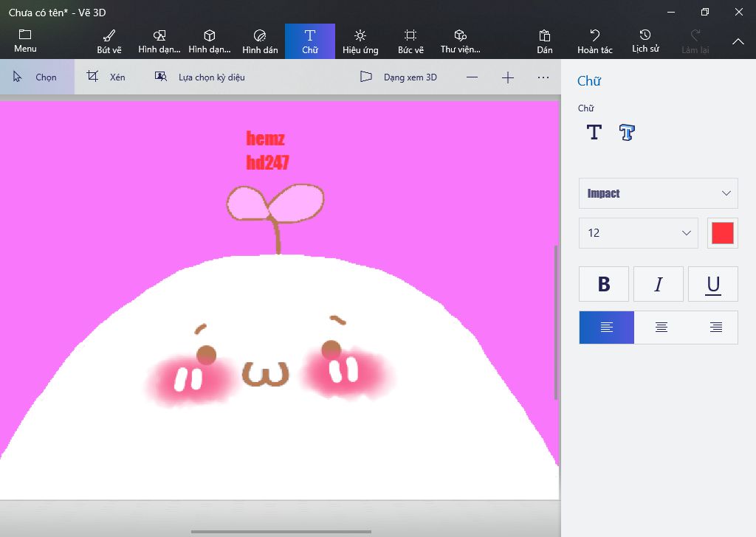The width and height of the screenshot is (756, 537).
Task: Minimize the Vẽ 3D window
Action: click(671, 12)
